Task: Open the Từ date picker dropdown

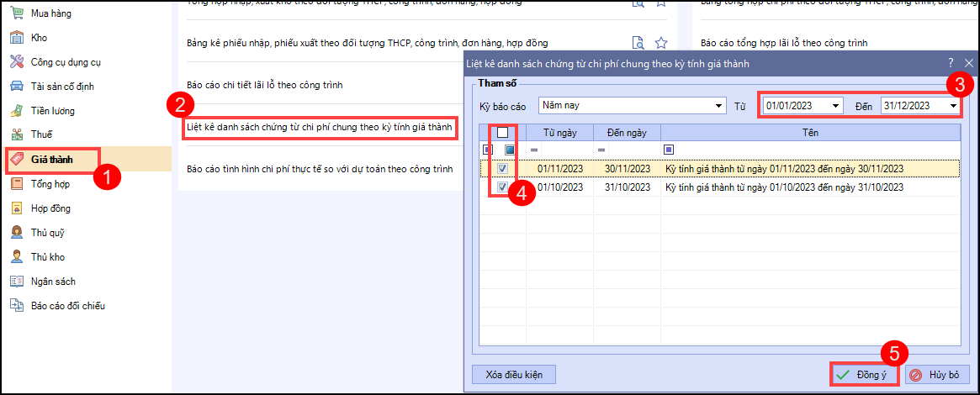Action: tap(834, 106)
